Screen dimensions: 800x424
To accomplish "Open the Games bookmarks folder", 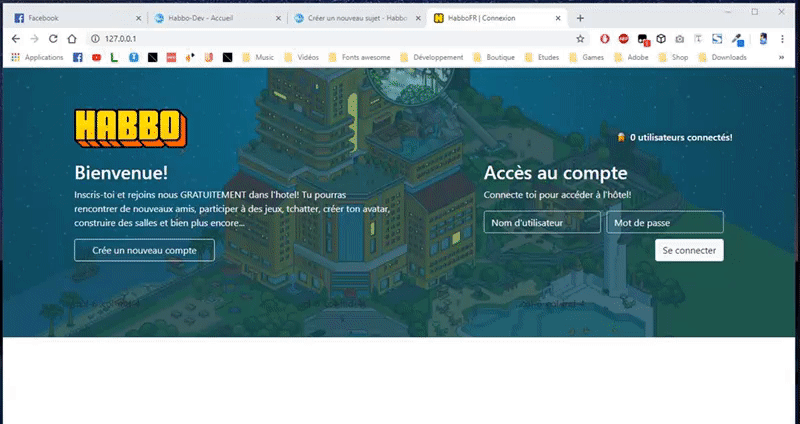I will coord(587,58).
